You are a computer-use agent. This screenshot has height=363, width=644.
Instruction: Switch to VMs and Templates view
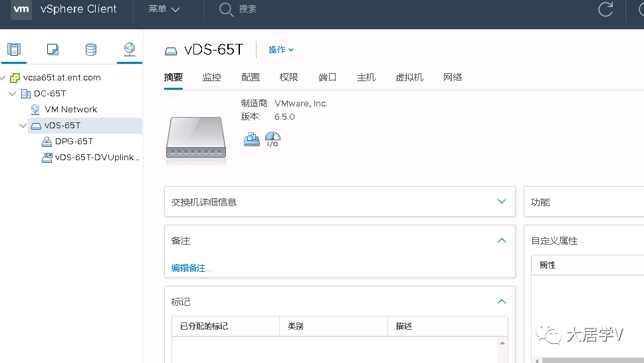53,50
